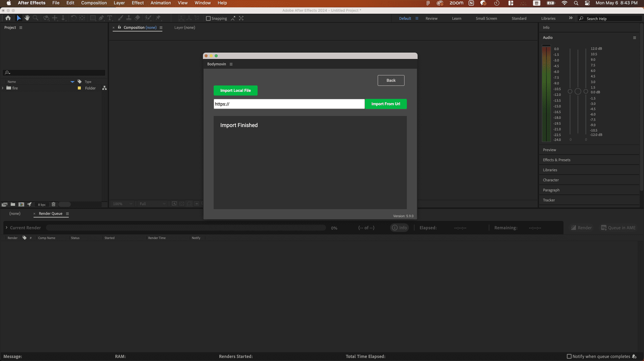The height and width of the screenshot is (361, 644).
Task: Click the Home icon in the toolbar
Action: (x=8, y=18)
